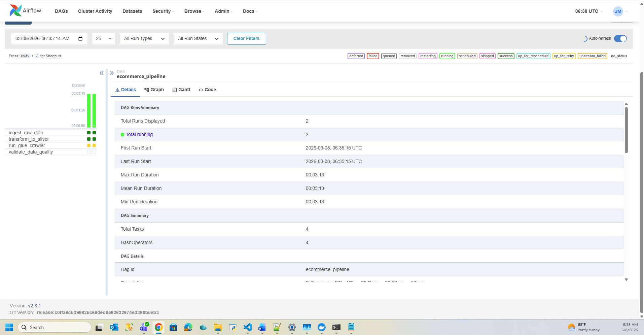Disable the Auto-refresh toggle
This screenshot has height=335, width=644.
tap(620, 38)
